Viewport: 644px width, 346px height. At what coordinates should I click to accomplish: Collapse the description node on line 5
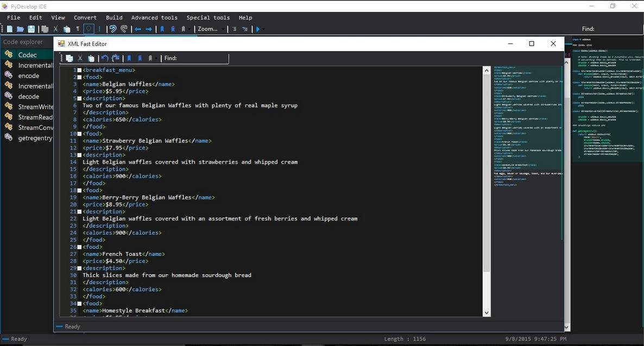click(80, 99)
